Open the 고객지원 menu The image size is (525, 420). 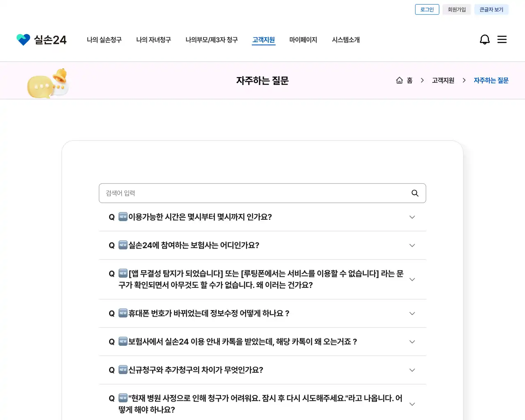pyautogui.click(x=263, y=39)
